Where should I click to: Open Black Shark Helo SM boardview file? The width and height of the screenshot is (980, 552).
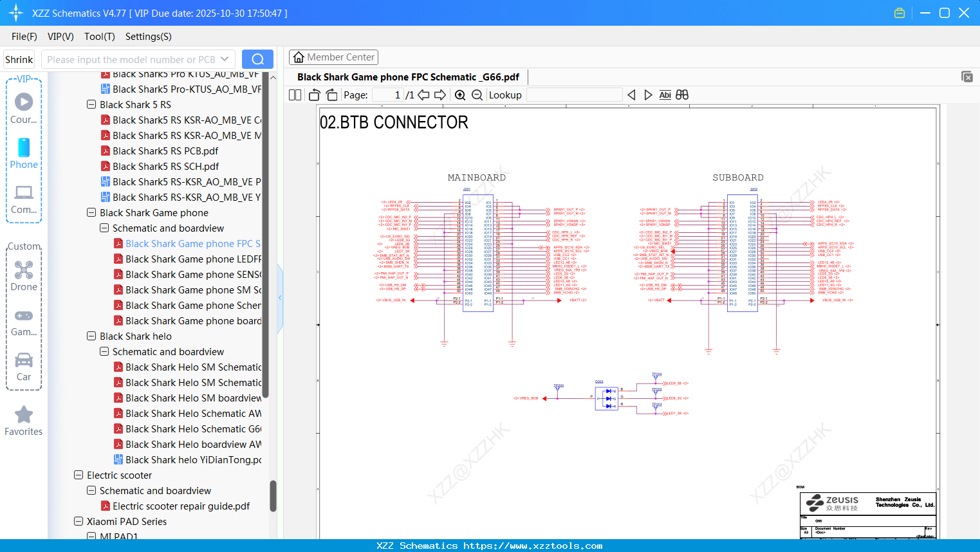point(187,398)
